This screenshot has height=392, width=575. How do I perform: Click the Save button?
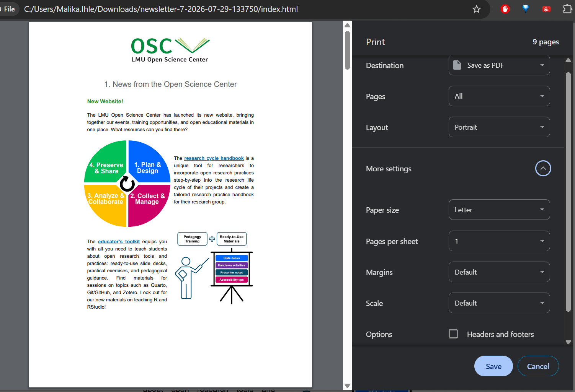[493, 366]
